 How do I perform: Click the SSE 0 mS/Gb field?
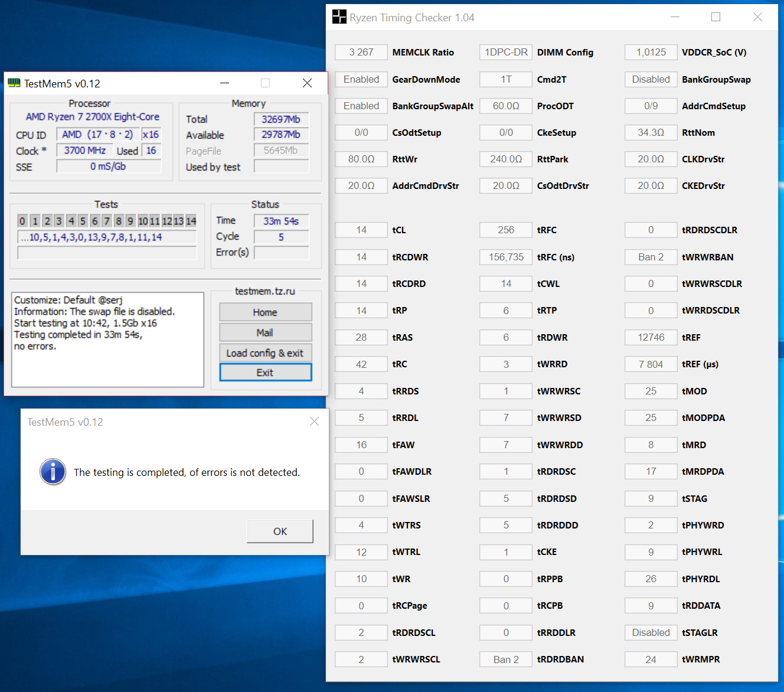[109, 167]
